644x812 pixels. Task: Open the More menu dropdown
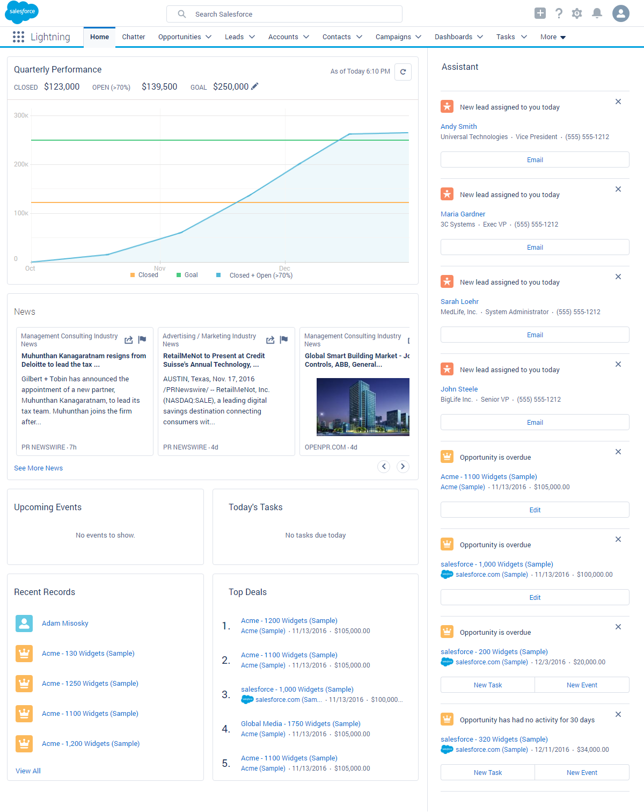tap(552, 37)
